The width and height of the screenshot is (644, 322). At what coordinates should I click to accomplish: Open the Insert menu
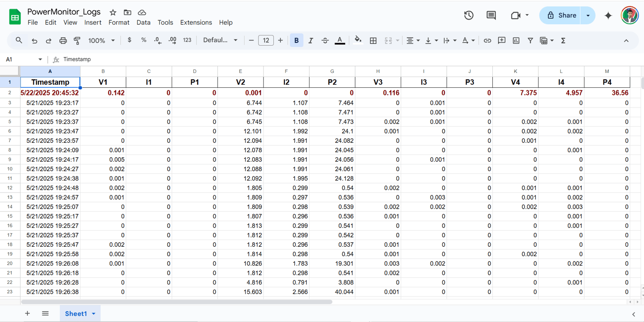93,22
